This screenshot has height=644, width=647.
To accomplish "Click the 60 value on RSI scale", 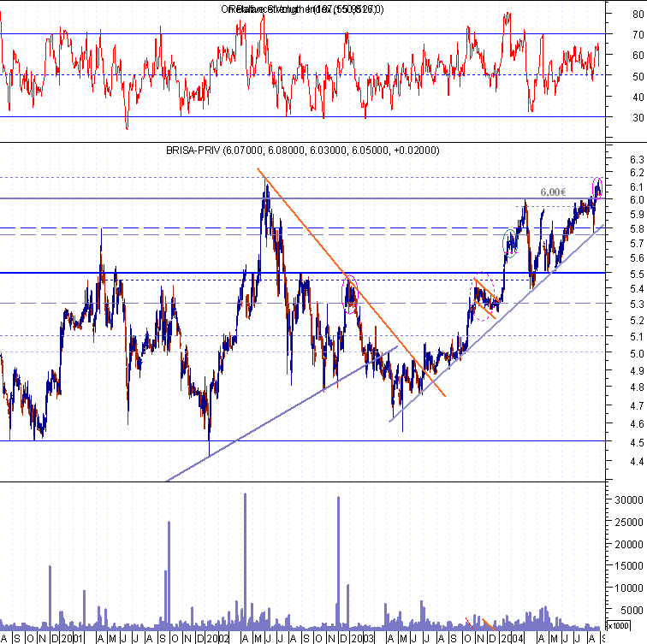I will [x=638, y=55].
